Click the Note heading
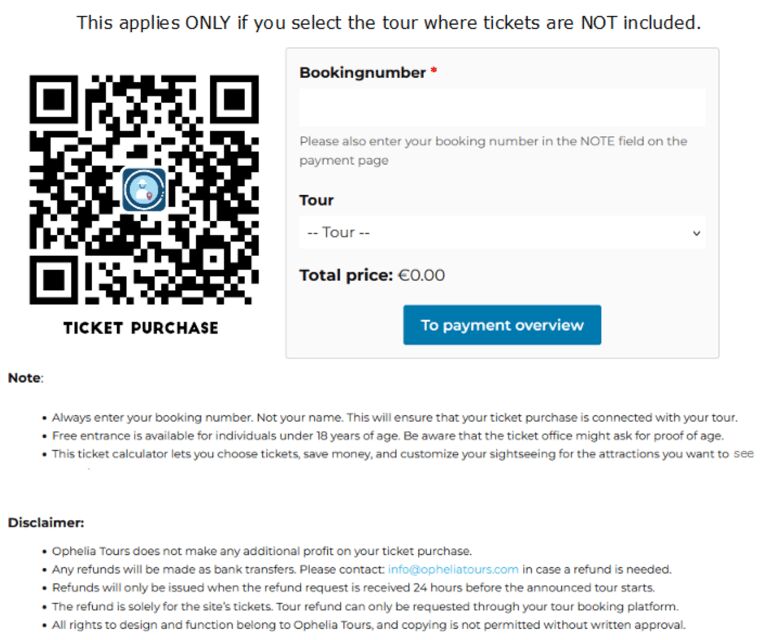This screenshot has height=640, width=761. [x=25, y=378]
